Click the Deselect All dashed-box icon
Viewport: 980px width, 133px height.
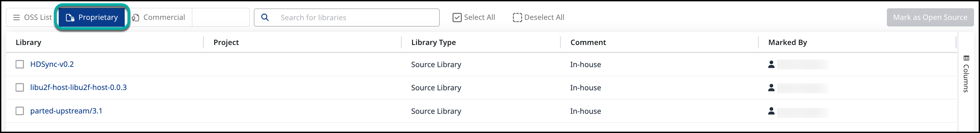point(517,18)
